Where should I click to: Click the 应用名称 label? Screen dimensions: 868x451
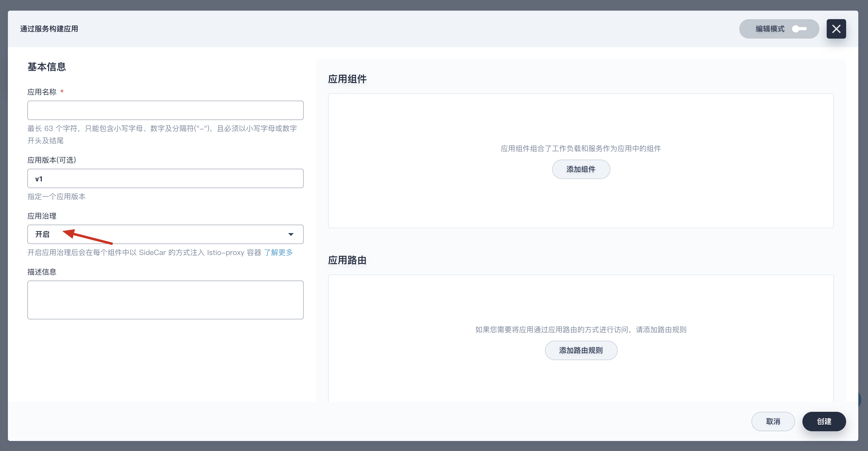point(42,92)
